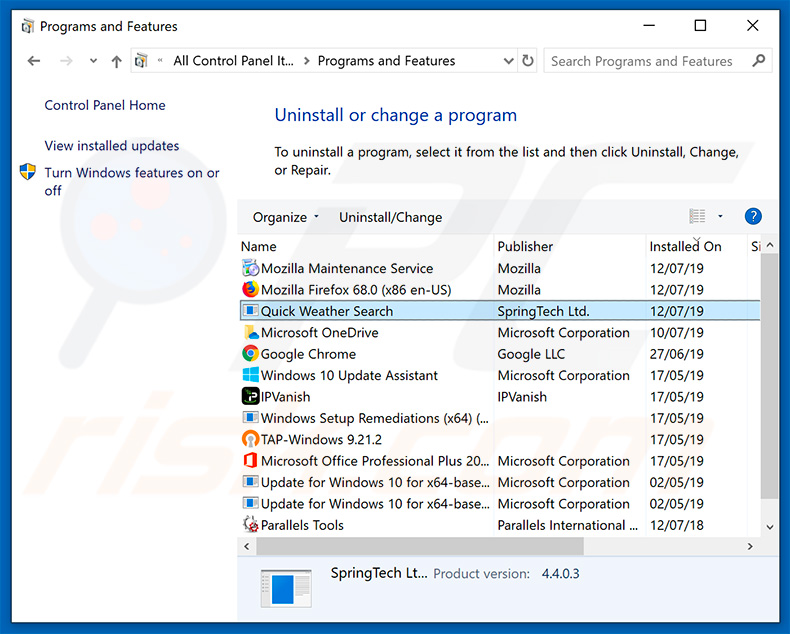Select Microsoft OneDrive in the list

click(500, 333)
